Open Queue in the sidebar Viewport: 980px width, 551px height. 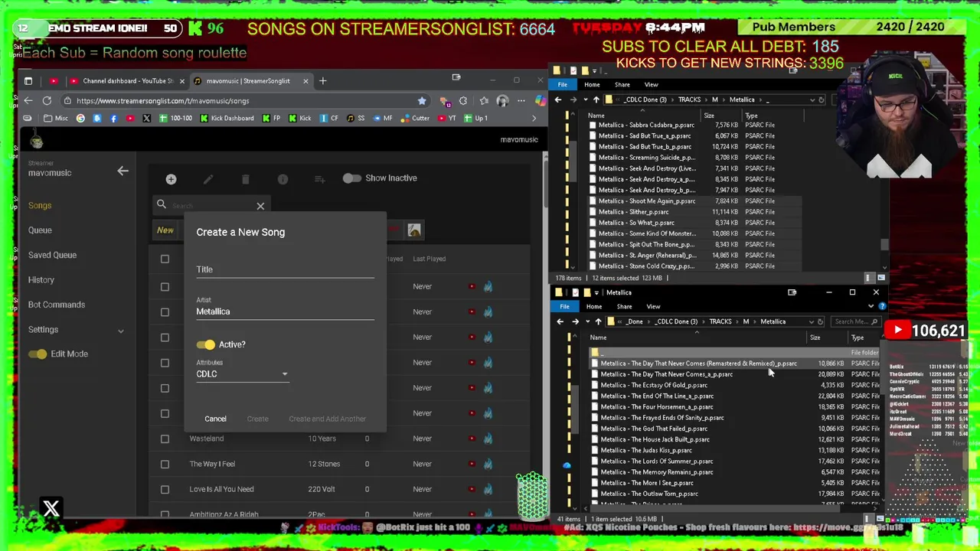pos(40,230)
